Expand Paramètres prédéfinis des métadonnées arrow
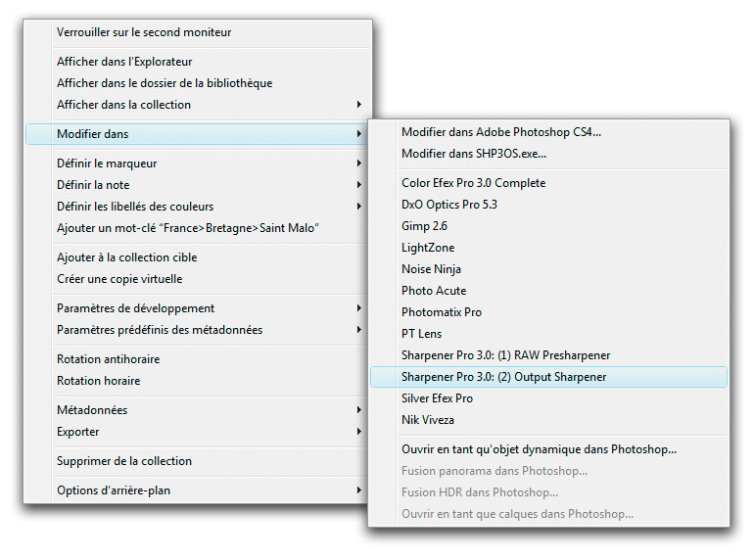Image resolution: width=754 pixels, height=560 pixels. 358,330
